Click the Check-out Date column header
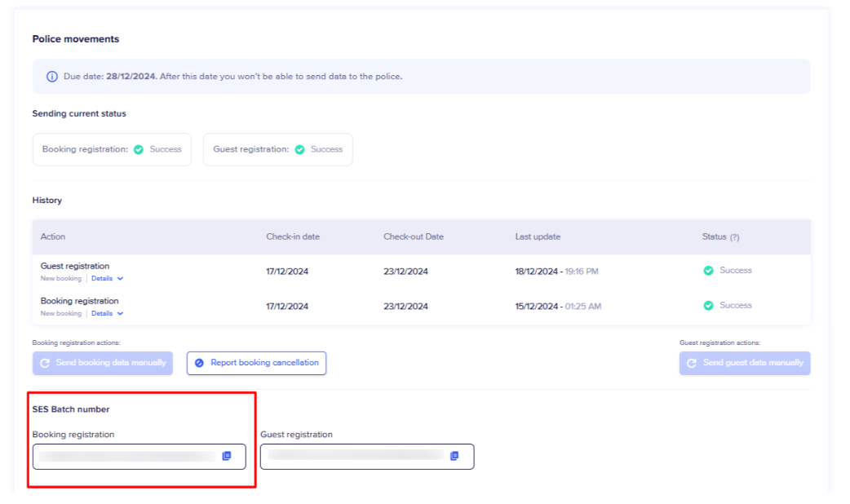The width and height of the screenshot is (850, 504). click(x=414, y=237)
